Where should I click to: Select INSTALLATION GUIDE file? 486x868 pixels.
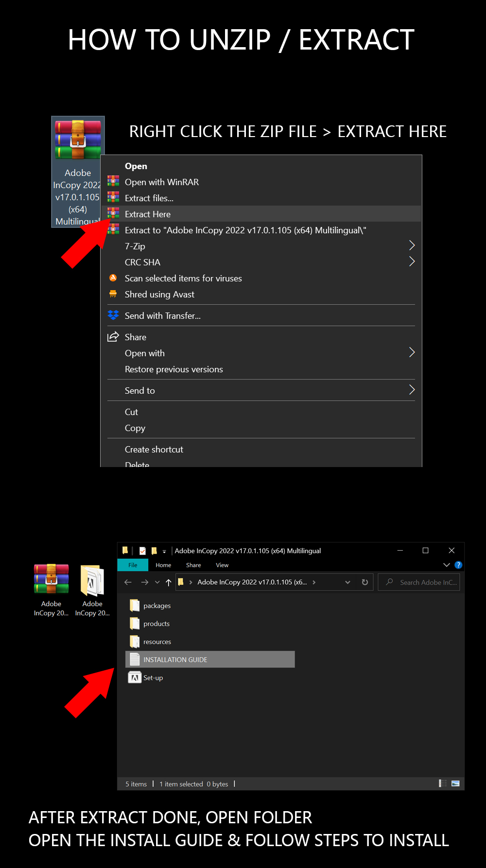[210, 660]
